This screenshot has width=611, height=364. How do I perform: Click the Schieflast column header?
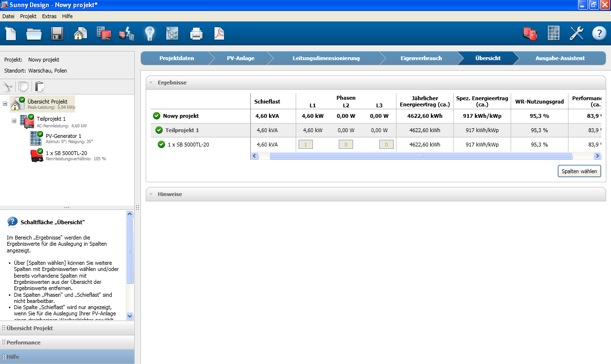(x=268, y=102)
